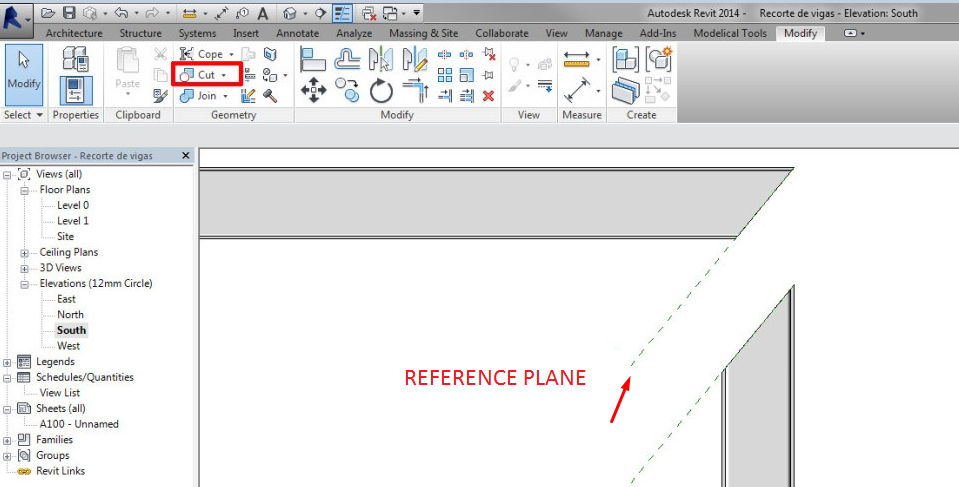Open the Default 3D View house icon
The height and width of the screenshot is (487, 959).
click(290, 13)
